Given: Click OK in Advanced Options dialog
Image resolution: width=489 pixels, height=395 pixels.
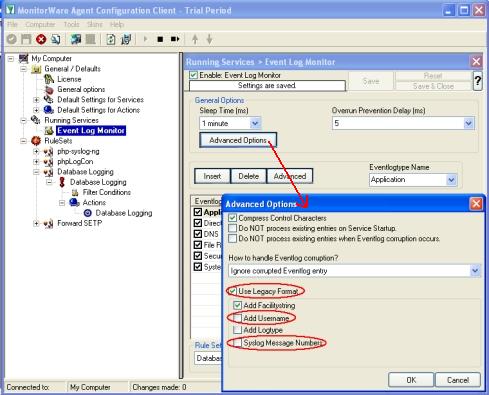Looking at the screenshot, I should [411, 380].
